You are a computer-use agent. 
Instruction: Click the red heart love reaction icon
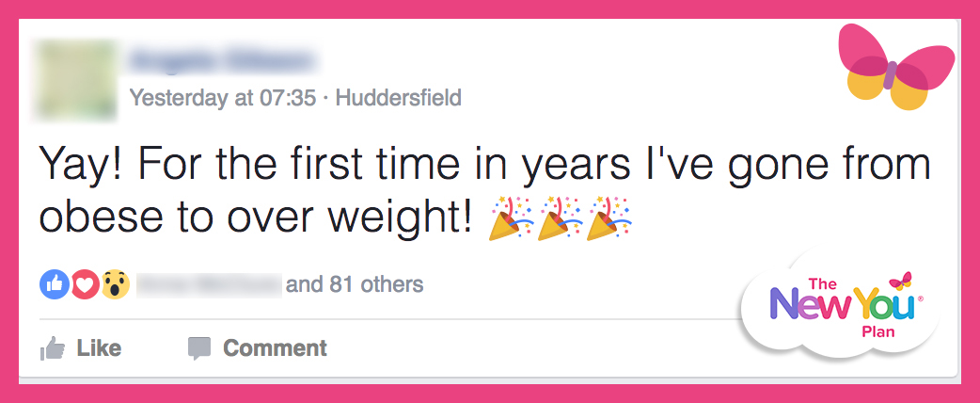85,284
